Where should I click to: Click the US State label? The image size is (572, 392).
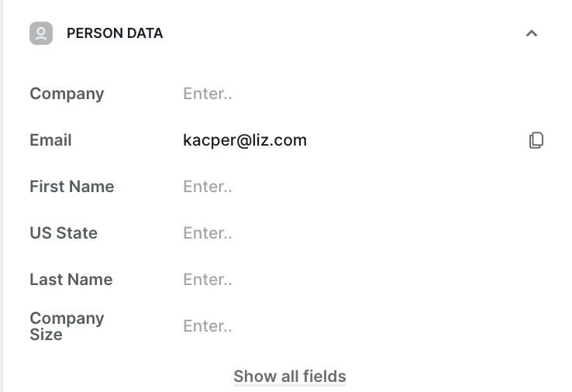(x=64, y=233)
